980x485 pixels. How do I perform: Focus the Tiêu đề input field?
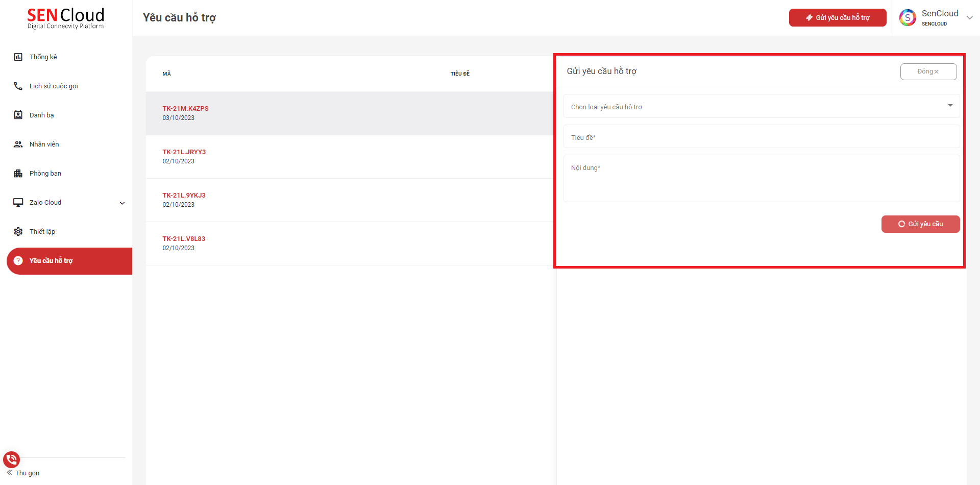(x=761, y=137)
